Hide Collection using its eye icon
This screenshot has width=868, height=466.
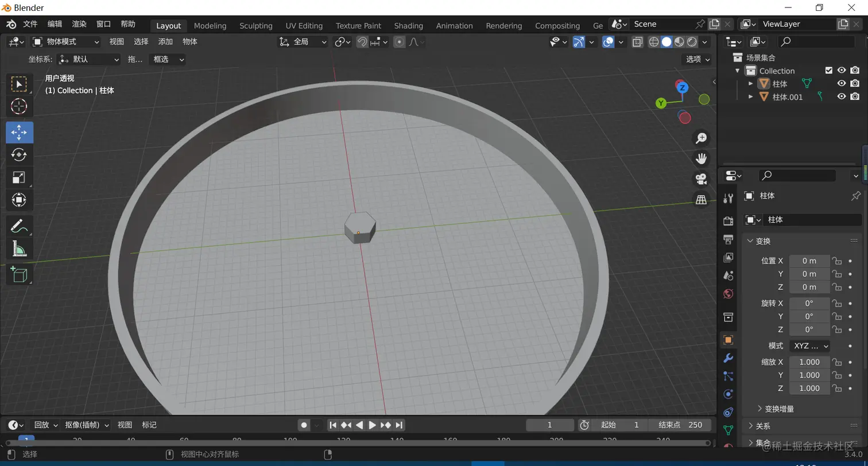coord(842,71)
